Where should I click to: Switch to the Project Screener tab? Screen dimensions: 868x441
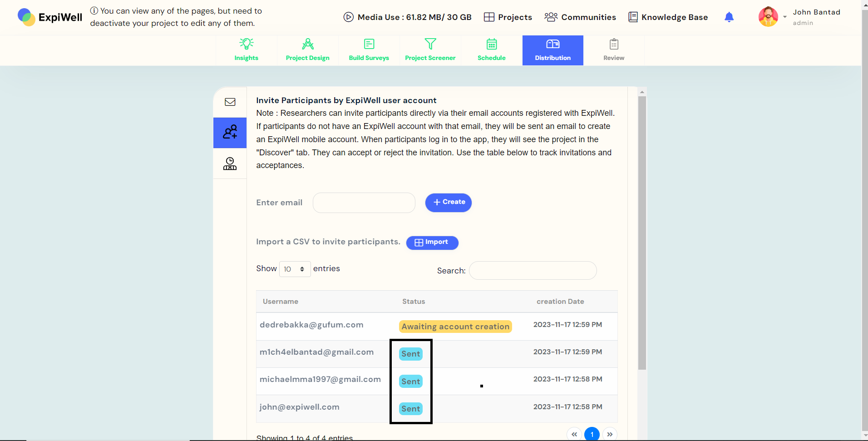(430, 50)
